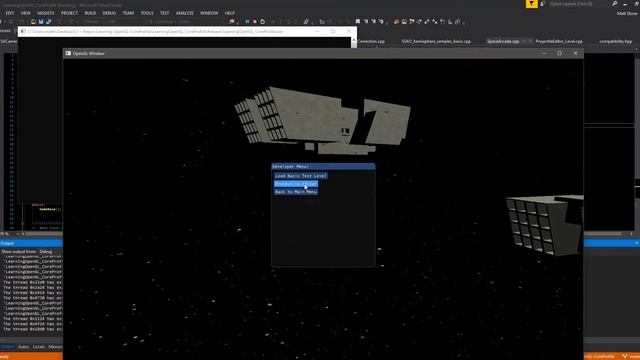This screenshot has height=360, width=640.
Task: Switch to the SSAO_hemisphere_samples_basic.cpp tab
Action: 436,41
